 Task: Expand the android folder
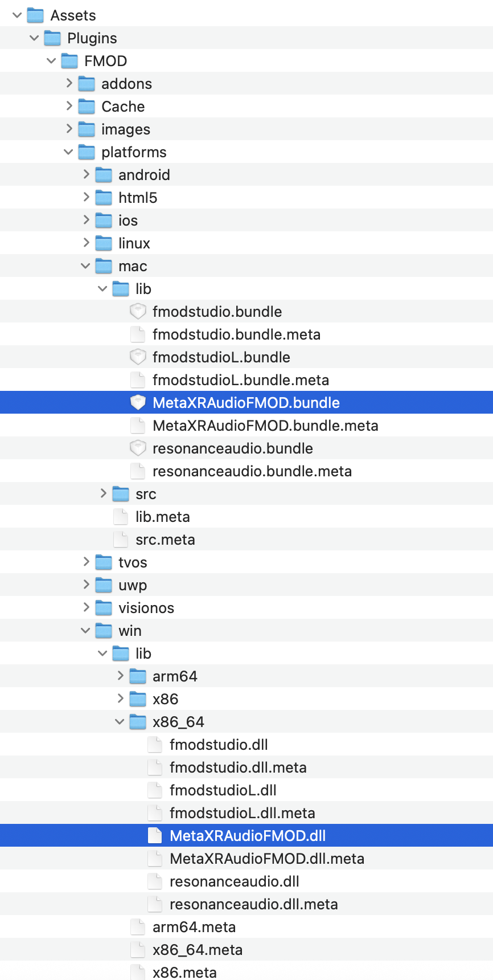86,174
